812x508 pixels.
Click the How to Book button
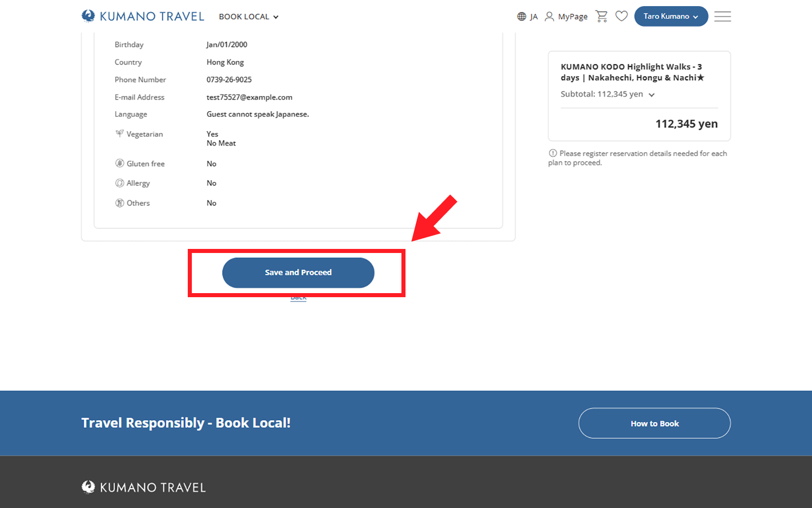click(x=654, y=423)
